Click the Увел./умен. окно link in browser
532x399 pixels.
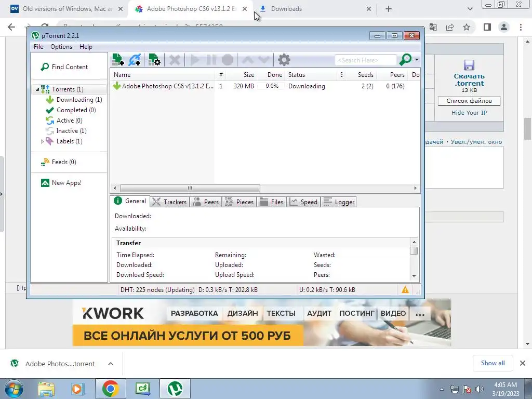[x=476, y=142]
